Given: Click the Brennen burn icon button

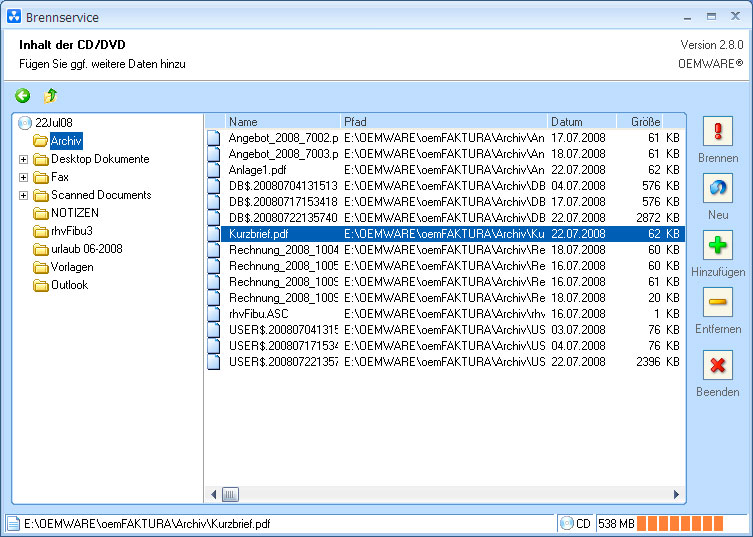Looking at the screenshot, I should [x=717, y=131].
